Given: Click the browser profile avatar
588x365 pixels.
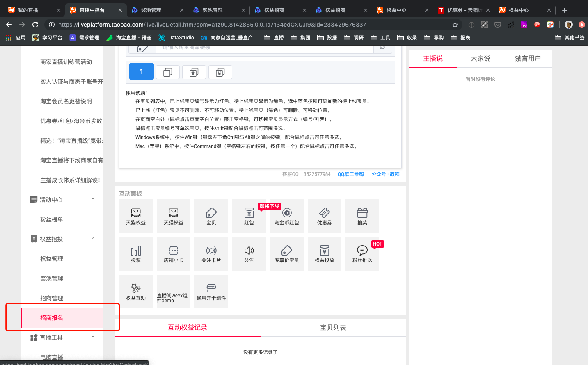Looking at the screenshot, I should [569, 25].
